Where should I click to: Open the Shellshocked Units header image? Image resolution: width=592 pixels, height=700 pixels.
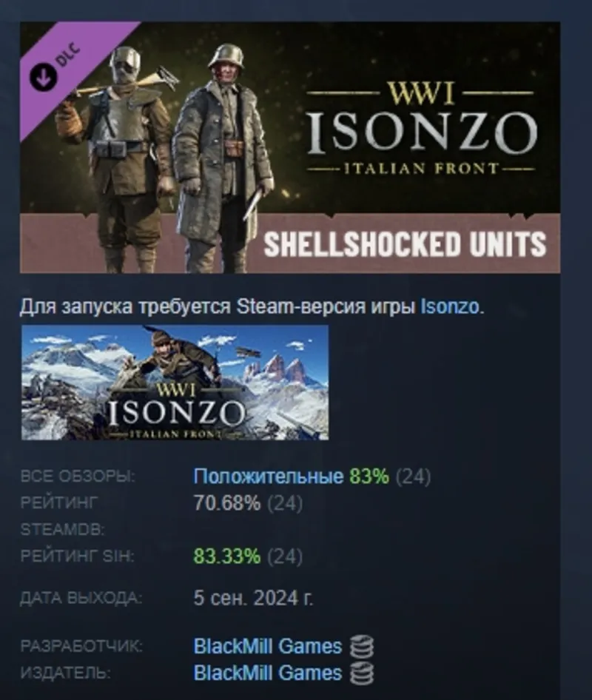pos(290,147)
